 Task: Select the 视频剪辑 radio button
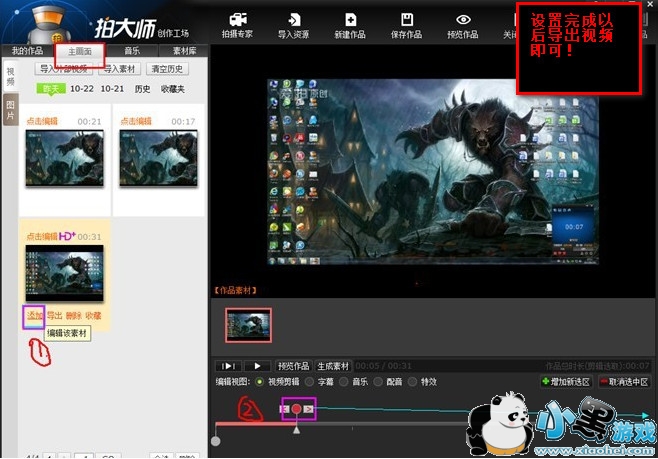(x=261, y=382)
